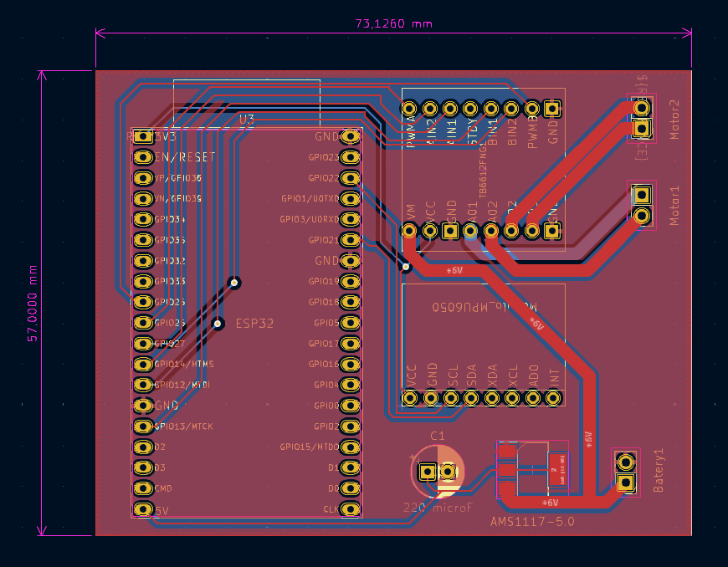Select the GPIO21 pad on ESP32
The height and width of the screenshot is (567, 728).
click(x=350, y=240)
